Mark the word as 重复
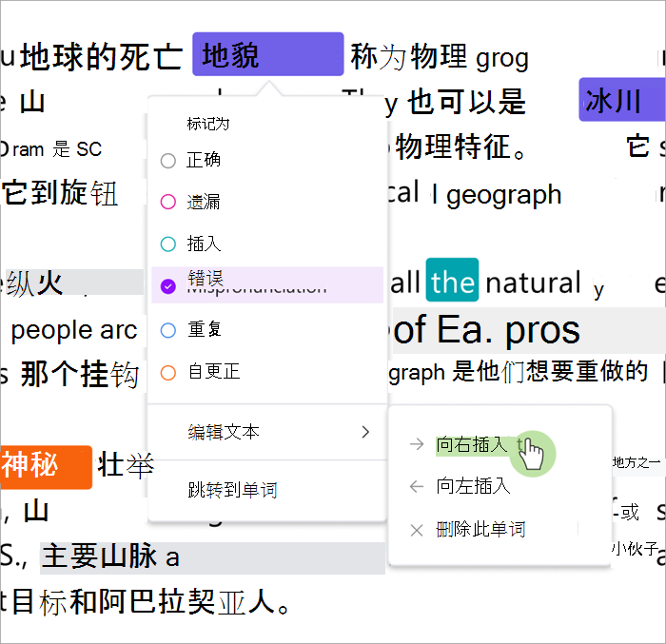This screenshot has width=666, height=644. pos(267,330)
